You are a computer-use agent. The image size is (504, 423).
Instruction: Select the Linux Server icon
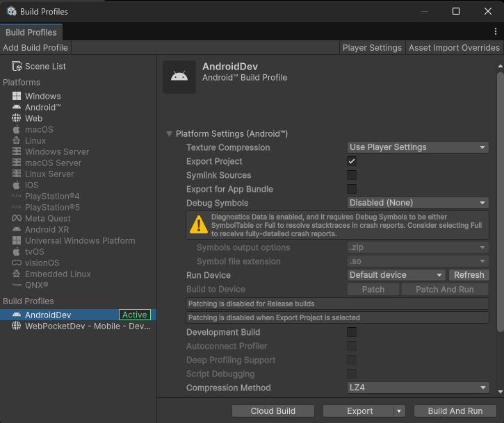17,174
